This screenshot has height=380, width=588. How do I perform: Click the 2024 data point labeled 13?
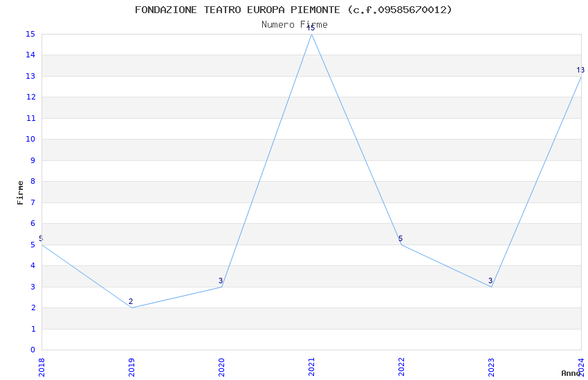click(x=581, y=77)
